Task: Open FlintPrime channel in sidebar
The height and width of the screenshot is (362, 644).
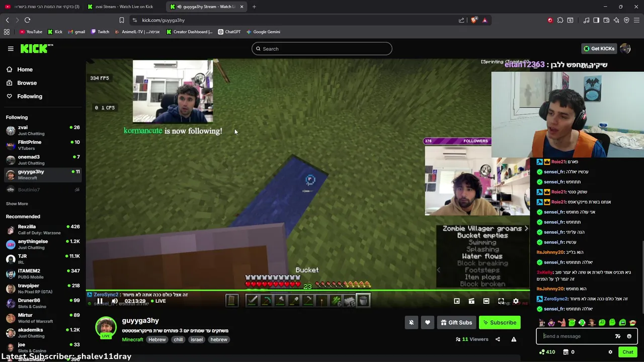Action: 42,145
